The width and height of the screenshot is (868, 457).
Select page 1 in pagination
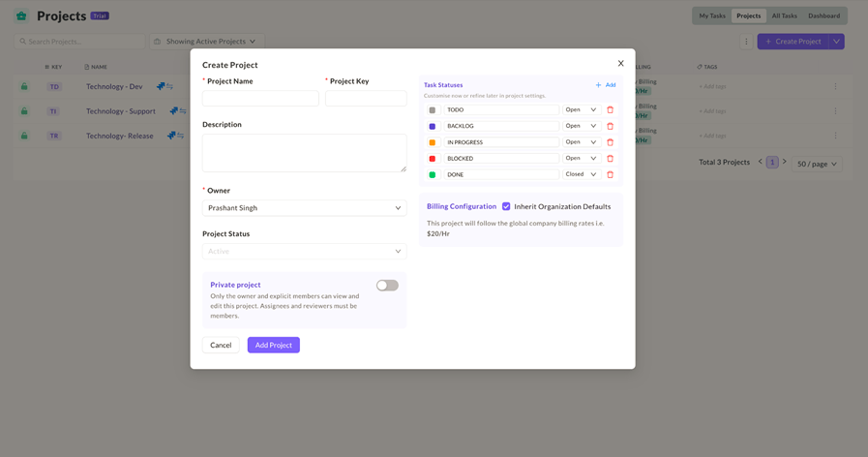[x=772, y=163]
